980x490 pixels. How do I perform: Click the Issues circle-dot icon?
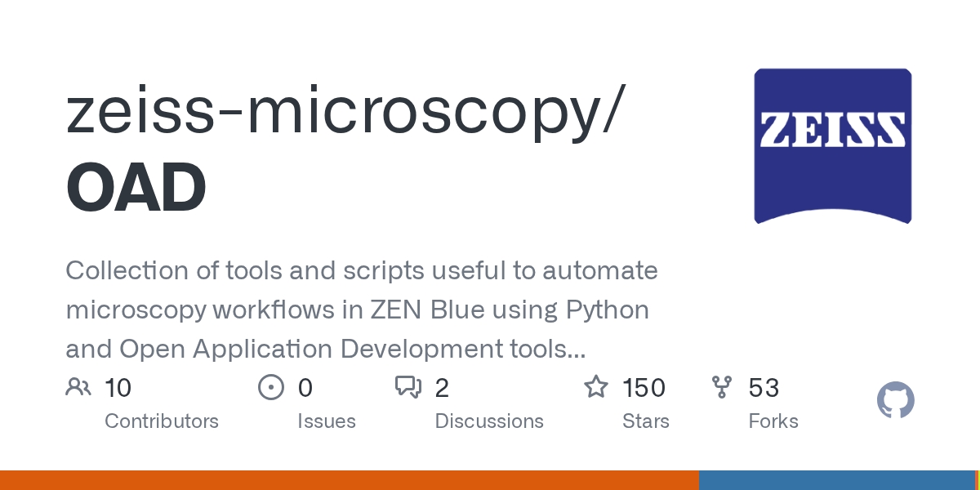coord(270,387)
